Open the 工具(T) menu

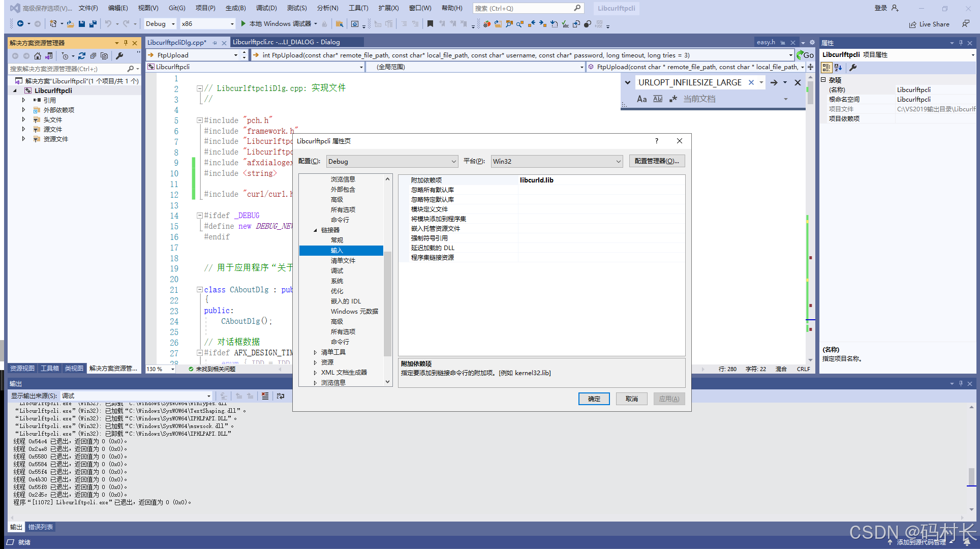pos(358,8)
